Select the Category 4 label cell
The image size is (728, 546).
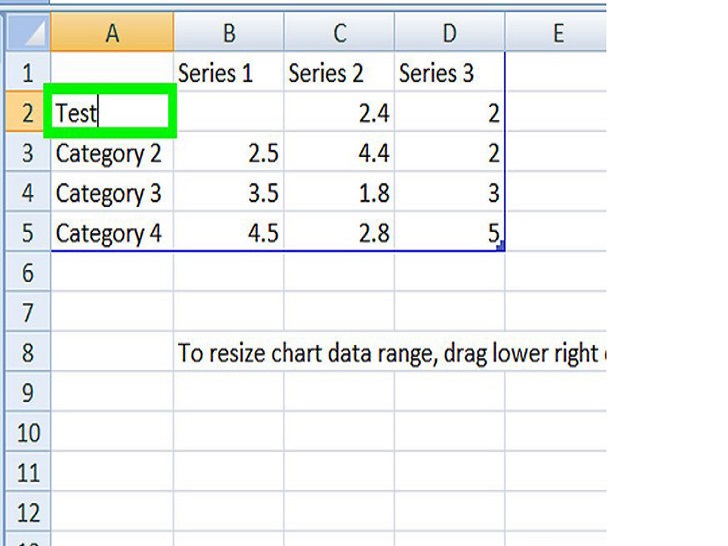point(112,234)
